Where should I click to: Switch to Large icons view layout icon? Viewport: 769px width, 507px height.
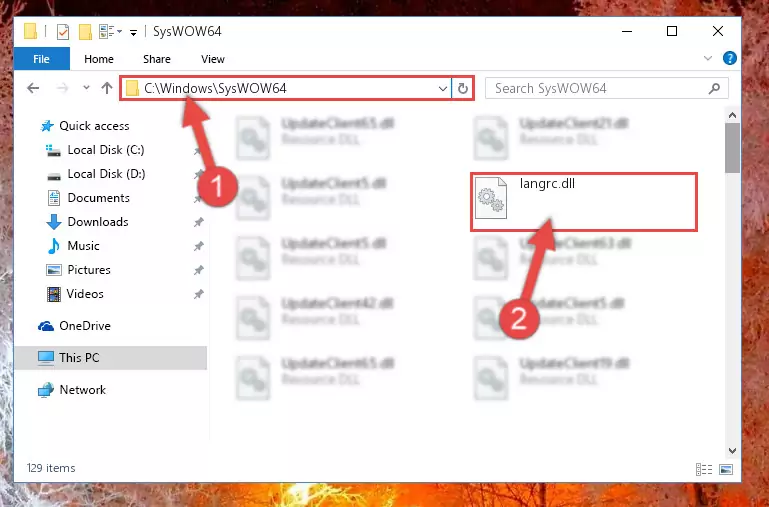(726, 470)
